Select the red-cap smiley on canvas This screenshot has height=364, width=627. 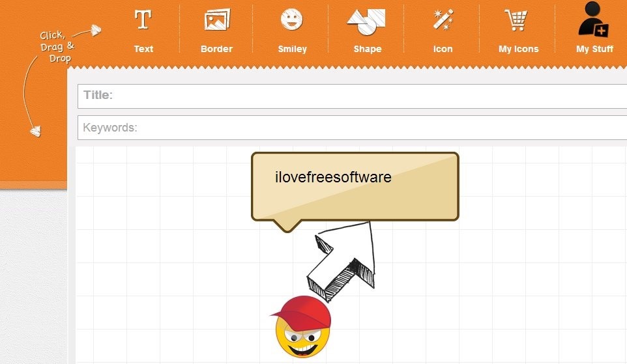click(x=302, y=327)
